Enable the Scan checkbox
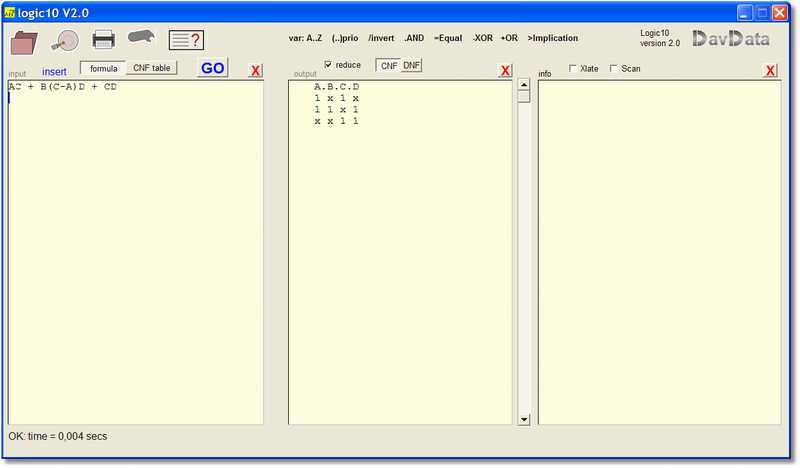Screen dimensions: 800x468 (614, 68)
